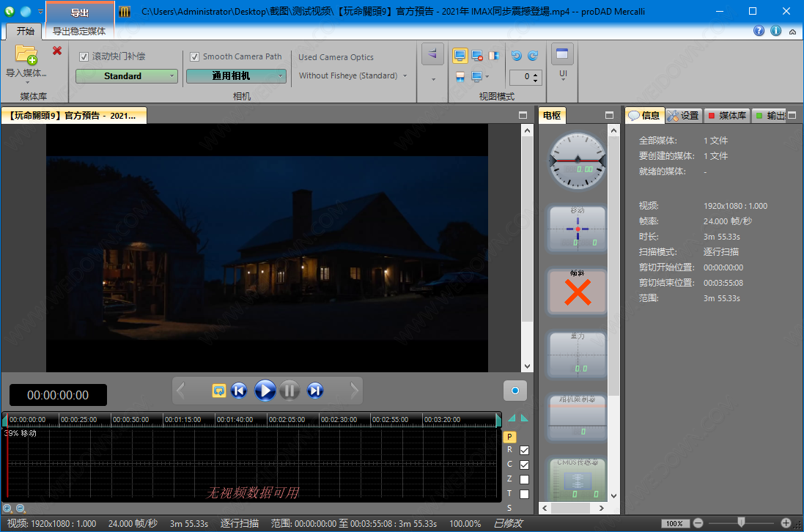Click the zoom minus button in status bar
804x532 pixels.
[x=698, y=523]
